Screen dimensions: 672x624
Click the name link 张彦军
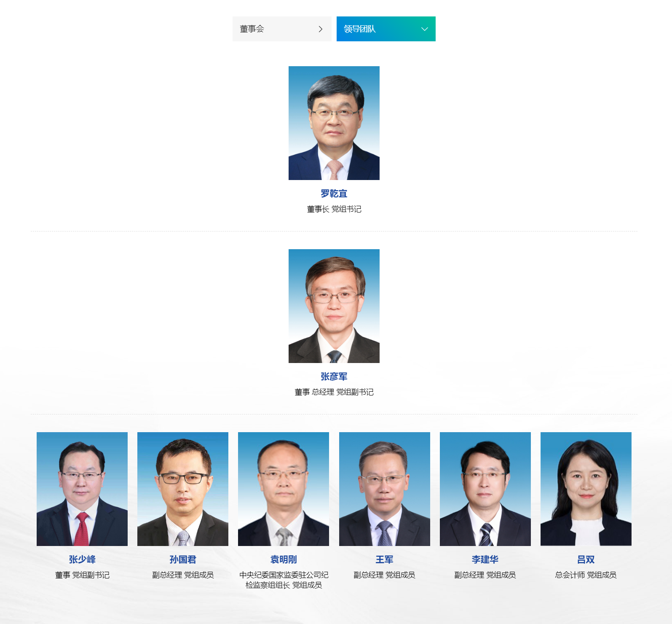[x=334, y=377]
